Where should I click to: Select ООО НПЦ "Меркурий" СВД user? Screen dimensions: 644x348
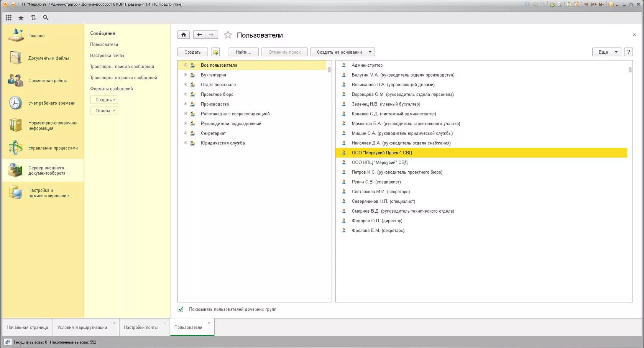click(x=481, y=163)
